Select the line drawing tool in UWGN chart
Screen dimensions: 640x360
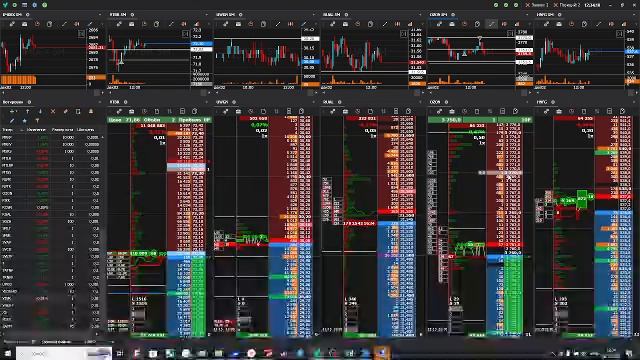278,24
